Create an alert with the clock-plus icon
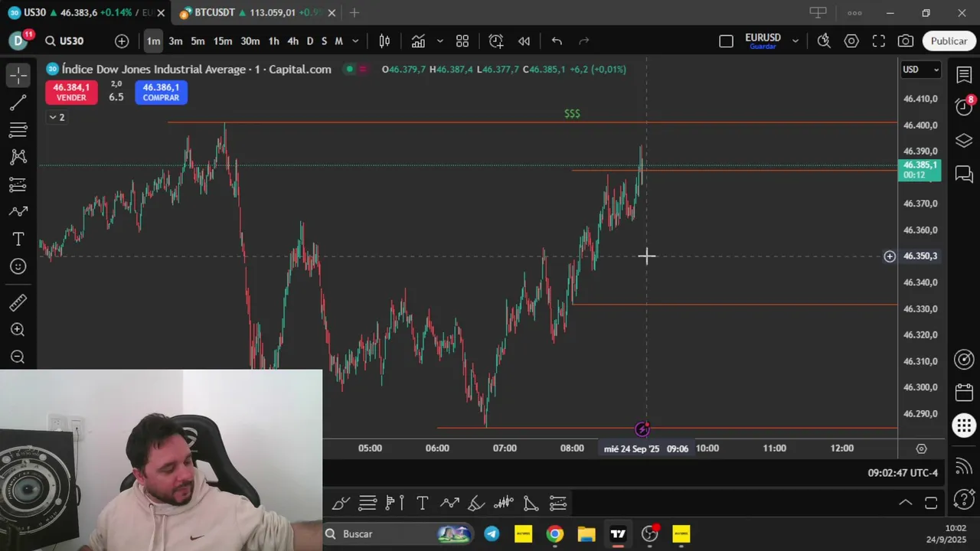Viewport: 980px width, 551px height. (x=496, y=41)
